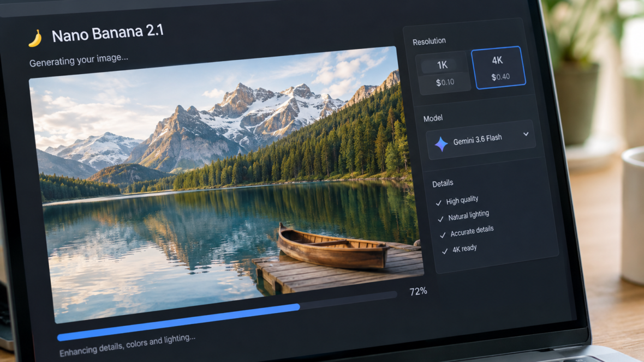Click the 72% progress value
This screenshot has width=644, height=362.
pos(418,292)
